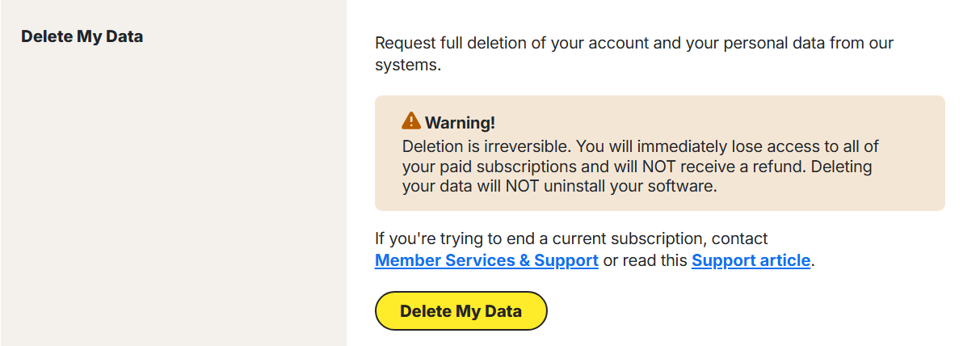
Task: Click the "or read this" text between links
Action: pos(645,260)
